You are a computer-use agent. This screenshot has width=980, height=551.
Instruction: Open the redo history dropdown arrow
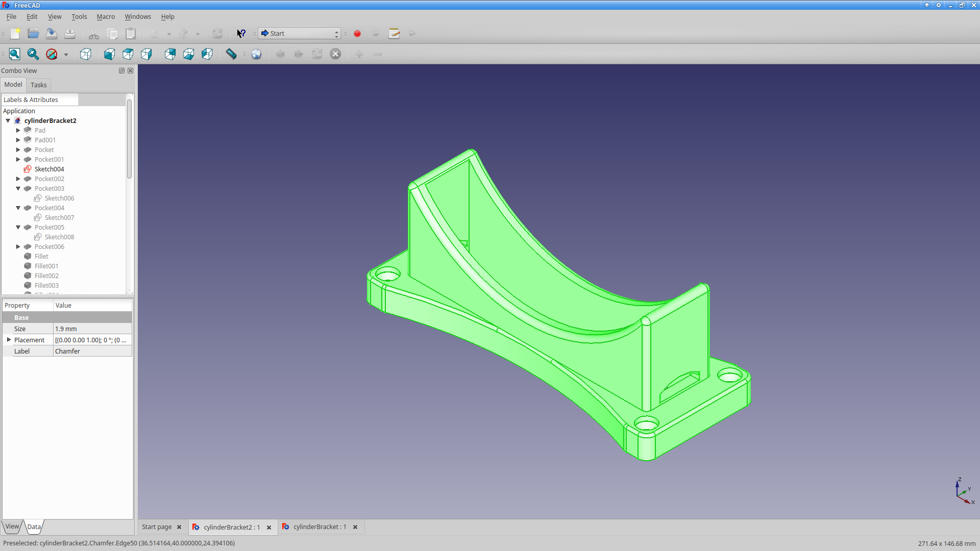[x=198, y=34]
